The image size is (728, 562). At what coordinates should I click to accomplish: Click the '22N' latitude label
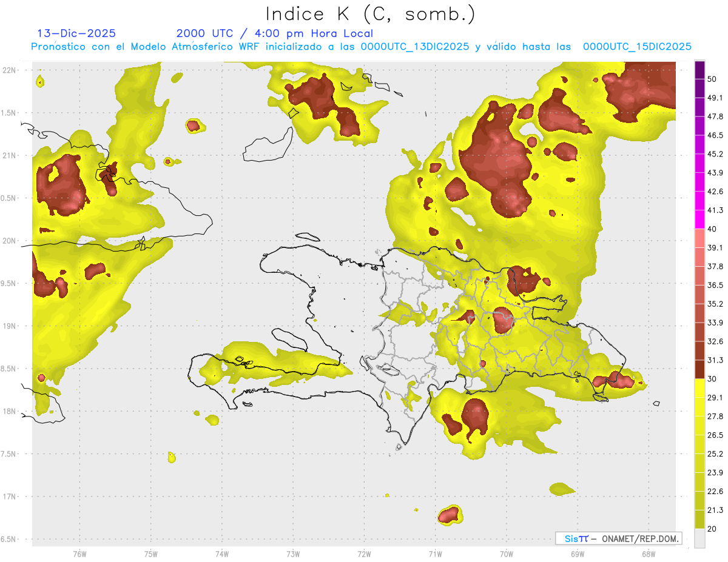point(9,70)
